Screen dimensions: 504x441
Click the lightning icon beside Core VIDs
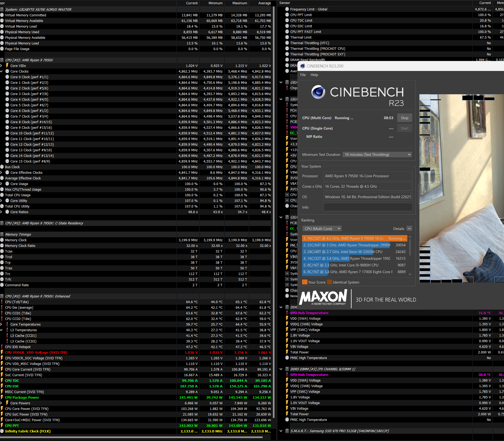7,66
